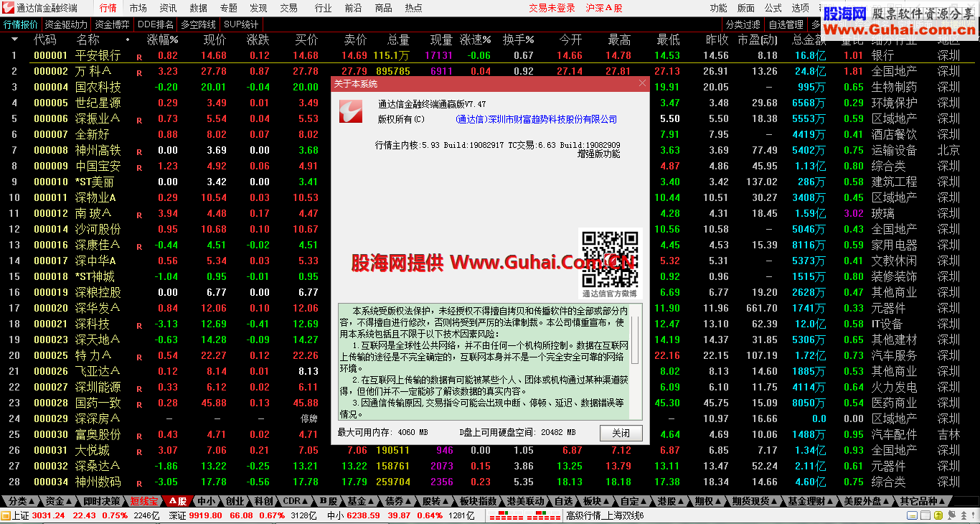Sort by the 总量 column header
Screen dimensions: 980x524
click(x=399, y=39)
